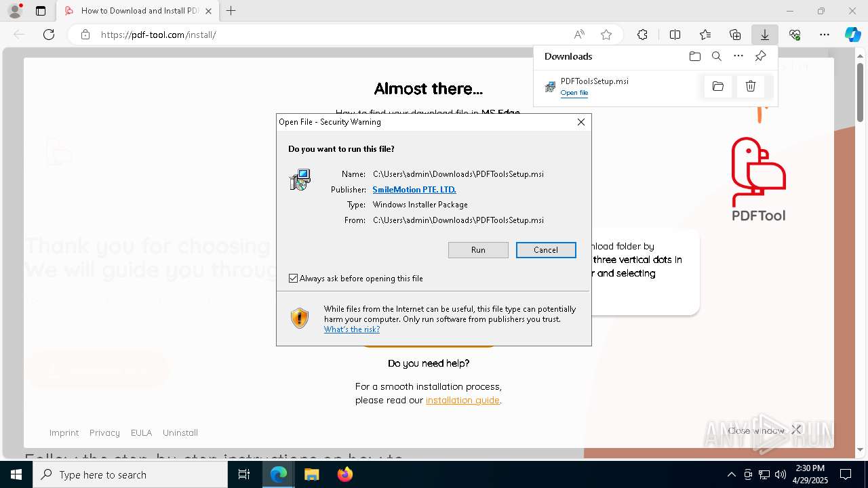Viewport: 868px width, 488px height.
Task: Refresh the pdf-tool.com page
Action: click(x=49, y=35)
